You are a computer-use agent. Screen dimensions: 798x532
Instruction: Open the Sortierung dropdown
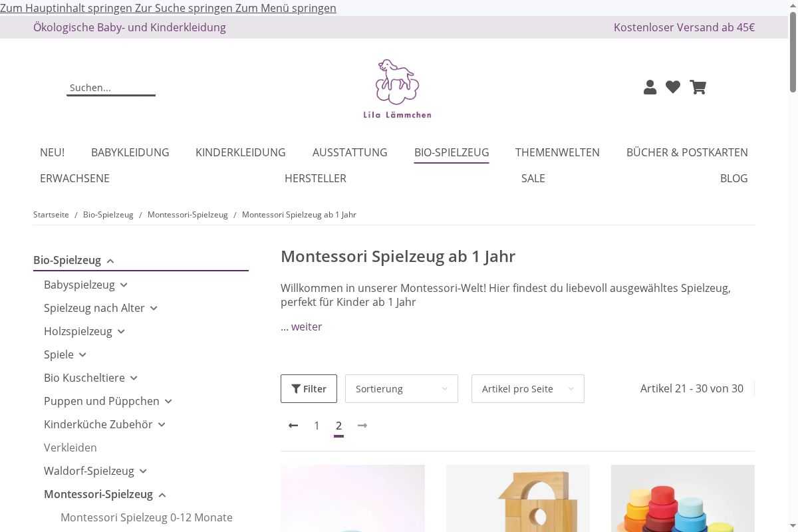coord(401,388)
